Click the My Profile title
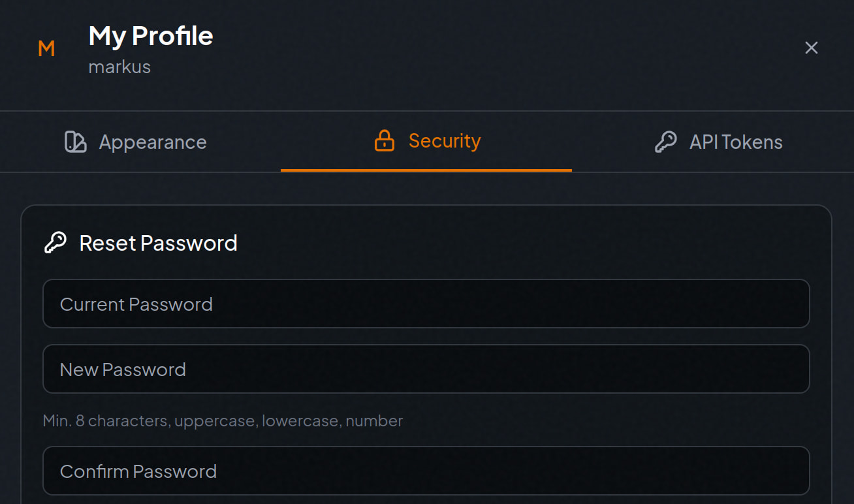This screenshot has width=854, height=504. (x=151, y=36)
